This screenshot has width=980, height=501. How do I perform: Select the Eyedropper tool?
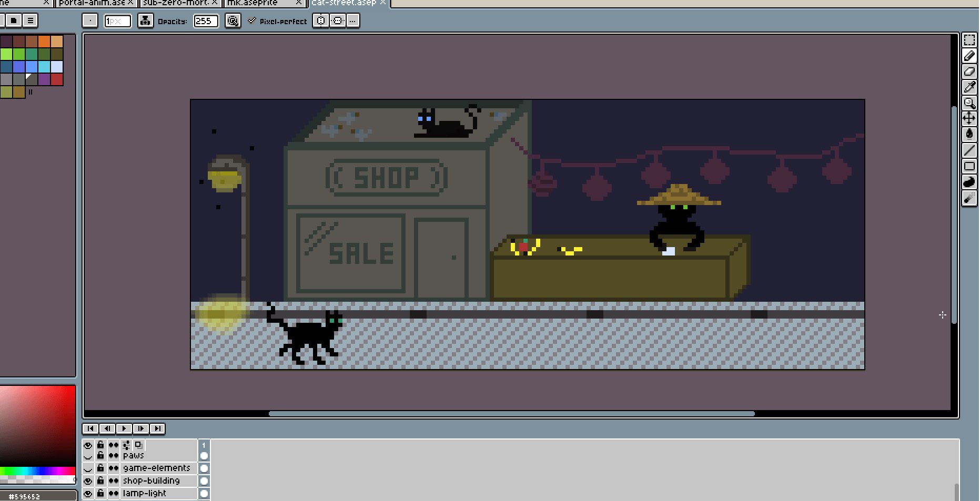969,87
